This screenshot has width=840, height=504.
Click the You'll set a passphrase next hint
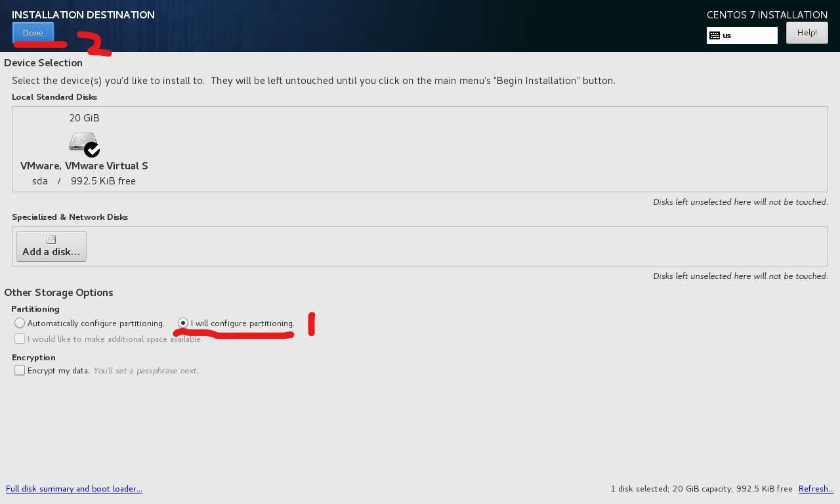pos(146,371)
